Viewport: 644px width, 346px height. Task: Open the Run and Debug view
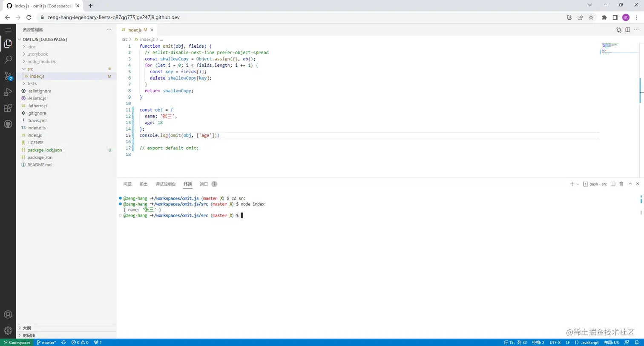(8, 92)
